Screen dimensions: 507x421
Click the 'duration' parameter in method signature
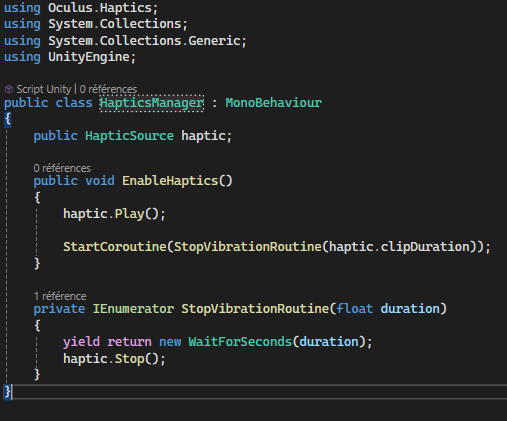(x=410, y=309)
